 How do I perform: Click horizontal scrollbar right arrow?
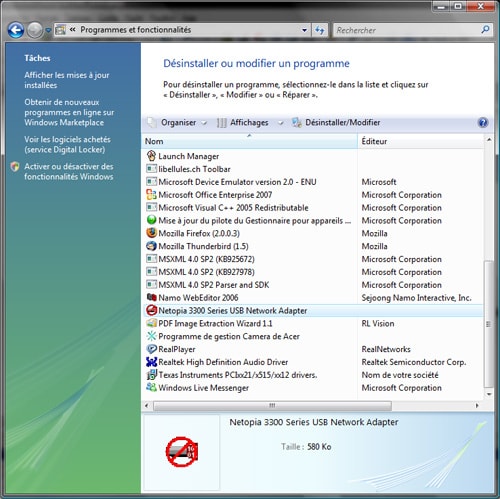point(477,406)
